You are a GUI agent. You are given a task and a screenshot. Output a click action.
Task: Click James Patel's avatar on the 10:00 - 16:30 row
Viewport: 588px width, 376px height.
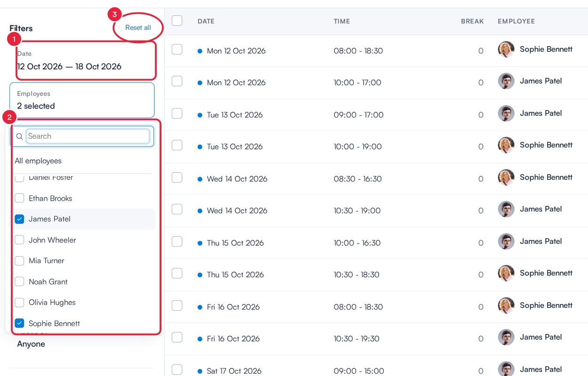click(506, 242)
